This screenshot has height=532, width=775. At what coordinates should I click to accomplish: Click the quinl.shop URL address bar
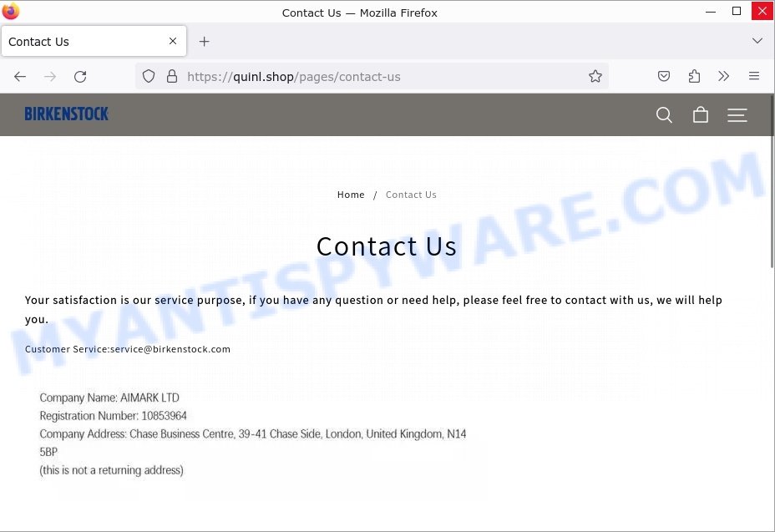click(x=372, y=77)
